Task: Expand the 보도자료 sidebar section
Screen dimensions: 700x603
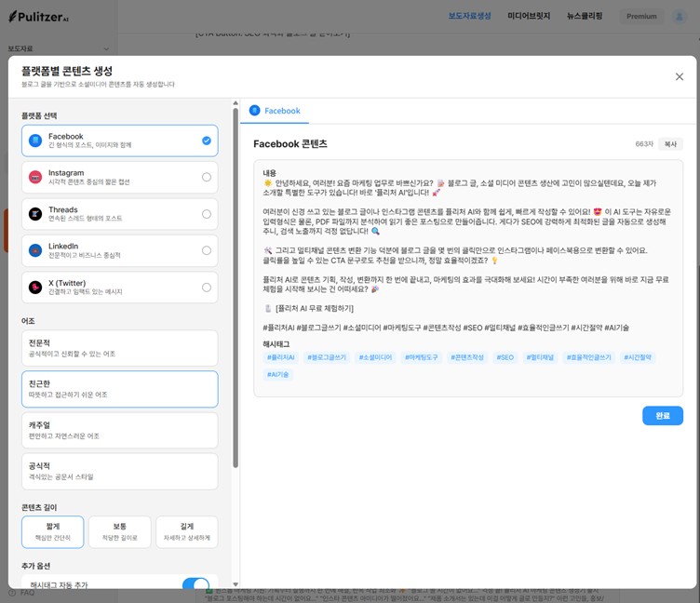Action: coord(58,48)
